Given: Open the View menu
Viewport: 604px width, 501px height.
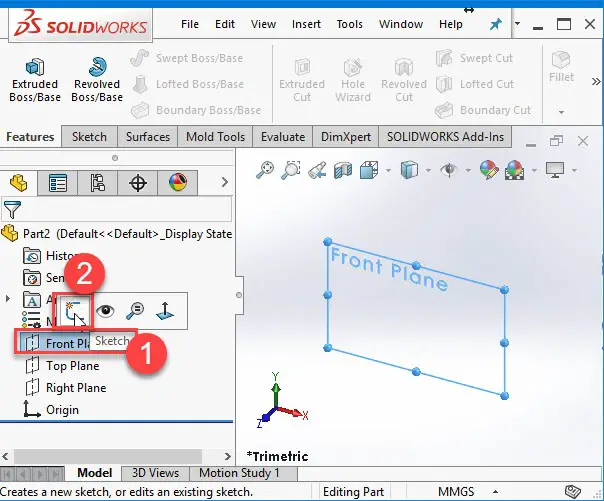Looking at the screenshot, I should [263, 24].
